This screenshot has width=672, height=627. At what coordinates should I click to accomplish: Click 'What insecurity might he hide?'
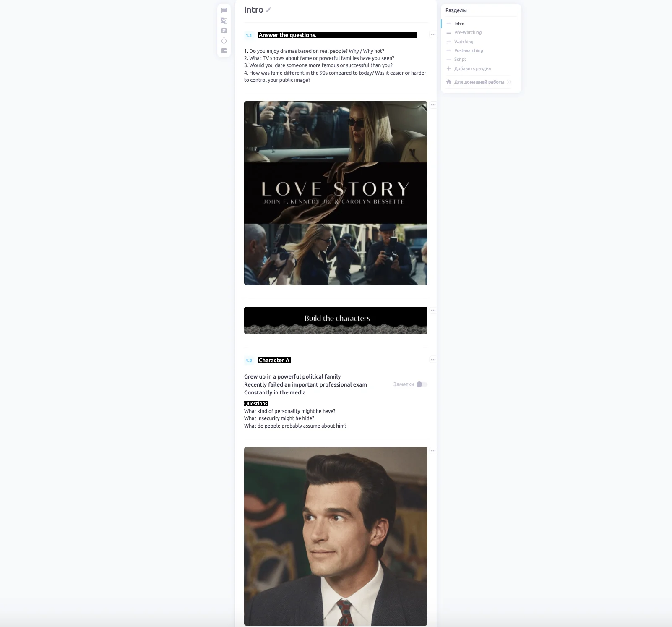coord(279,418)
